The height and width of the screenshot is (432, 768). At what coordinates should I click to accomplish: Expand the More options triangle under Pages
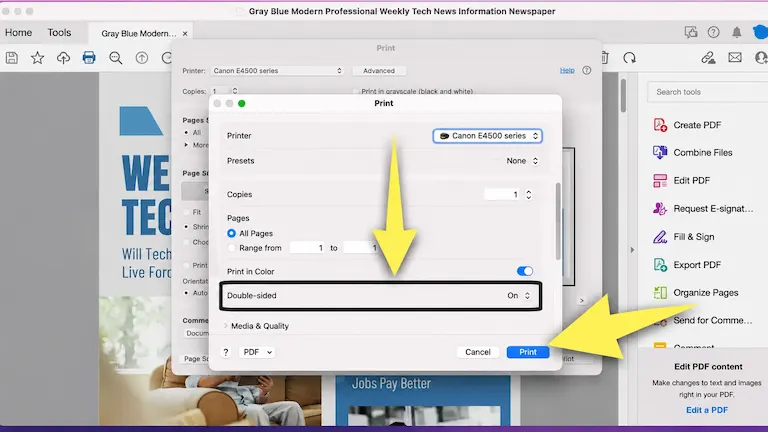coord(186,145)
